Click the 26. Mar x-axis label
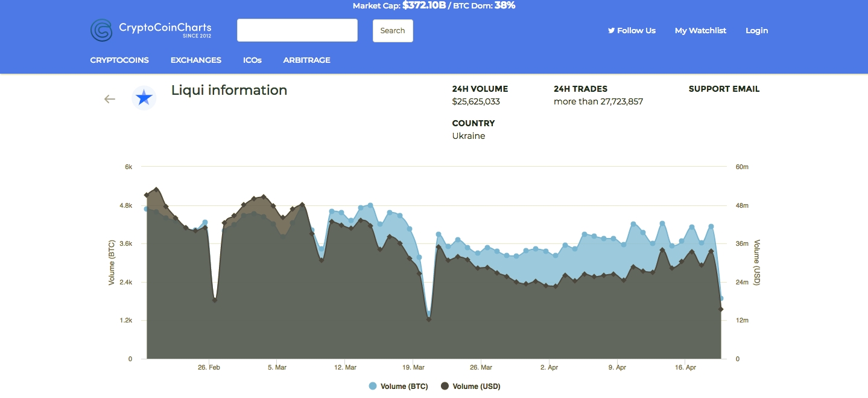Image resolution: width=868 pixels, height=398 pixels. point(481,367)
